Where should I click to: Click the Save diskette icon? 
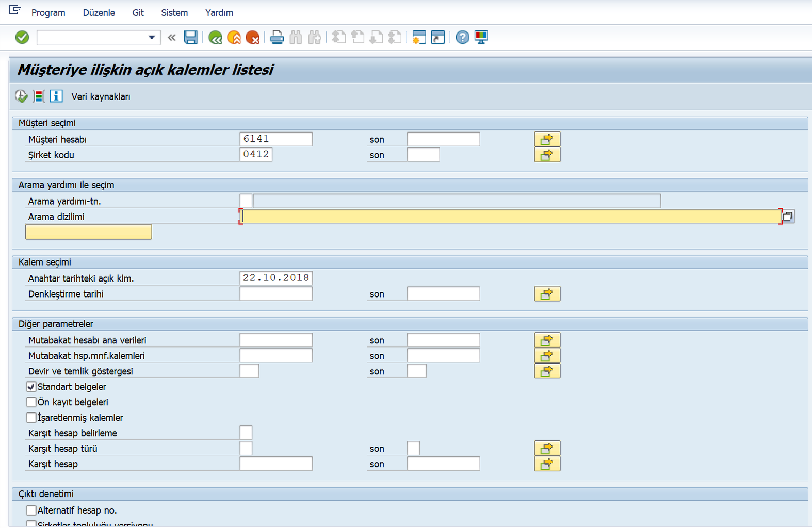pyautogui.click(x=190, y=37)
